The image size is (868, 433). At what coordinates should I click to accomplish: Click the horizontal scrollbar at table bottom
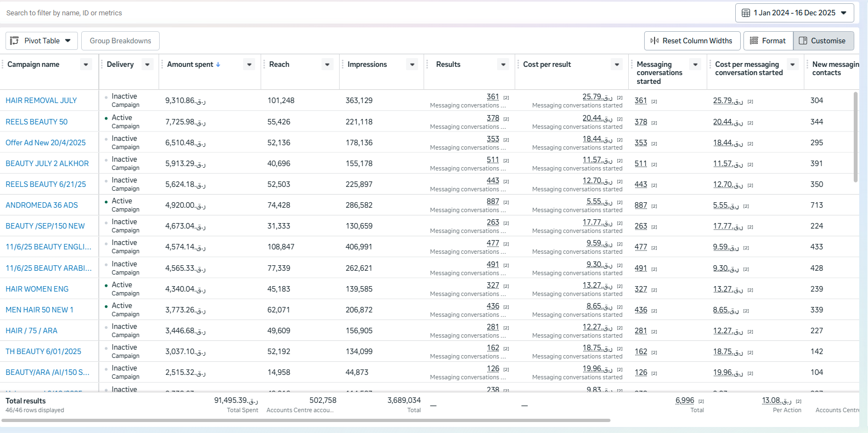(x=306, y=420)
